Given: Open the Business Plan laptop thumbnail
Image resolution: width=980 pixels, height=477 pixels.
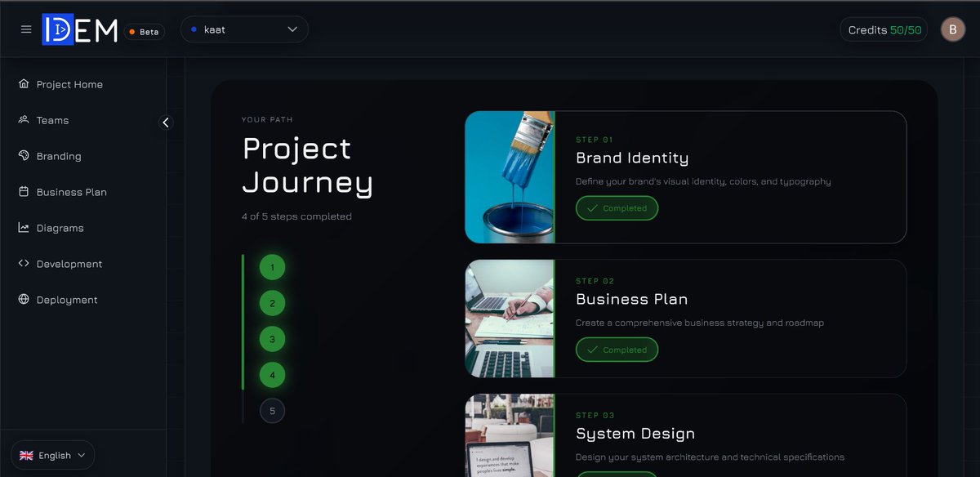Looking at the screenshot, I should [x=510, y=319].
